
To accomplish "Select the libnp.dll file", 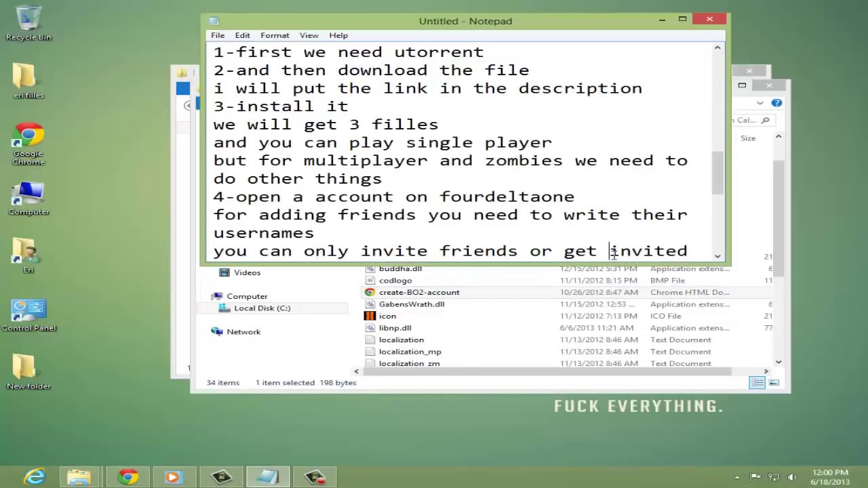I will pos(395,328).
